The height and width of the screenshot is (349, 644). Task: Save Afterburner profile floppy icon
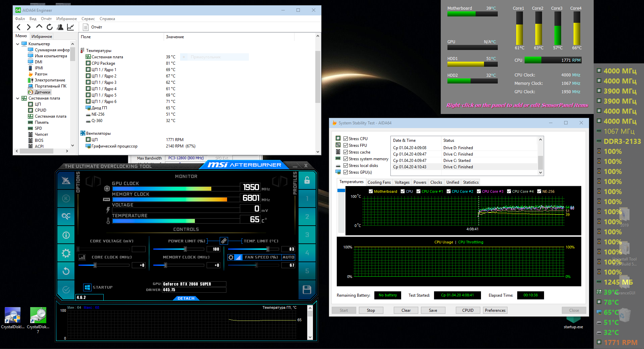point(307,290)
